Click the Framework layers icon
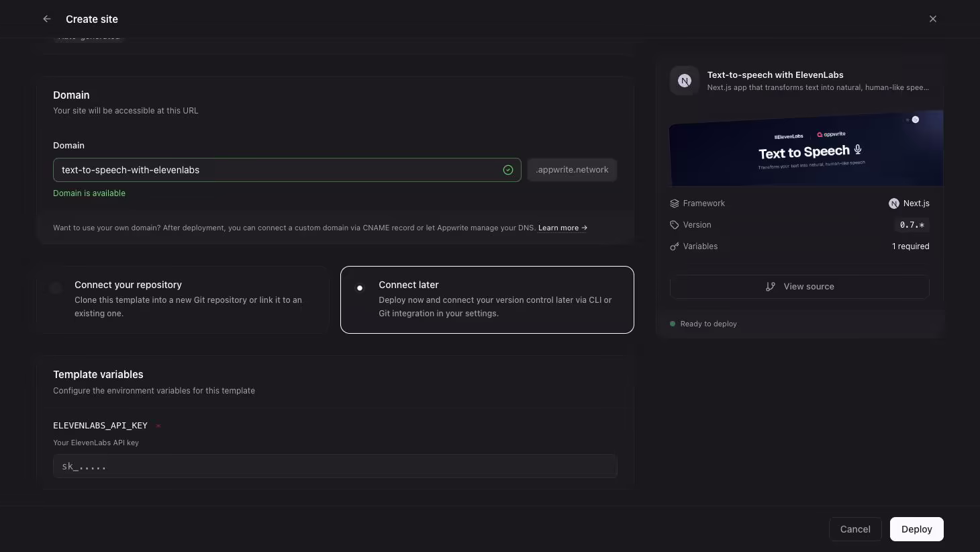The width and height of the screenshot is (980, 552). pyautogui.click(x=675, y=203)
